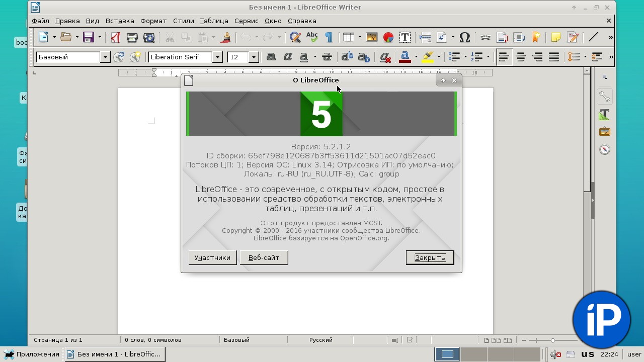This screenshot has width=644, height=362.
Task: Insert a page break from the toolbar
Action: [x=425, y=37]
